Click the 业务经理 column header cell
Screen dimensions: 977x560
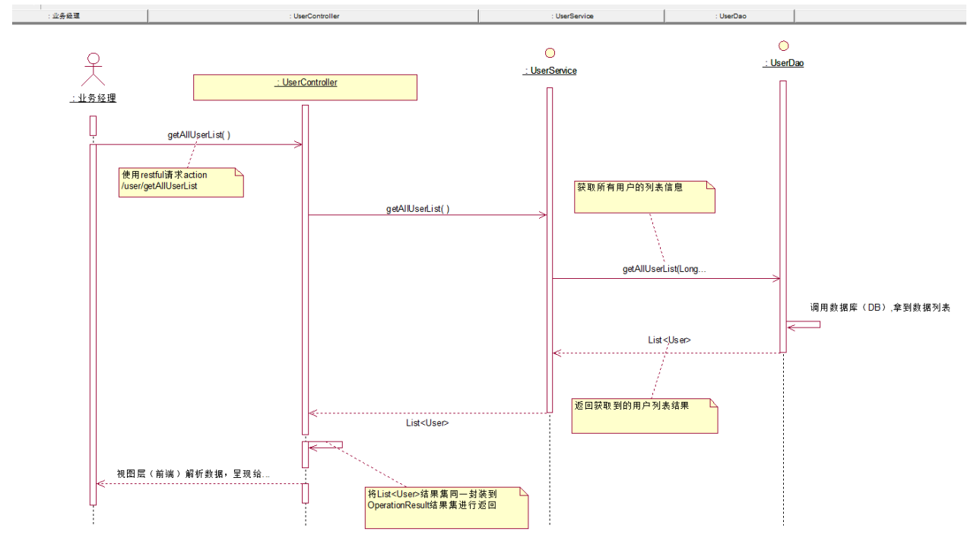point(79,16)
